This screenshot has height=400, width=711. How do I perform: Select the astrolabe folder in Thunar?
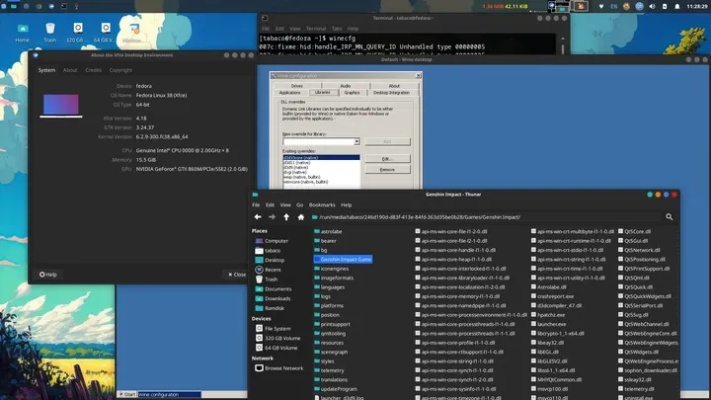[328, 231]
